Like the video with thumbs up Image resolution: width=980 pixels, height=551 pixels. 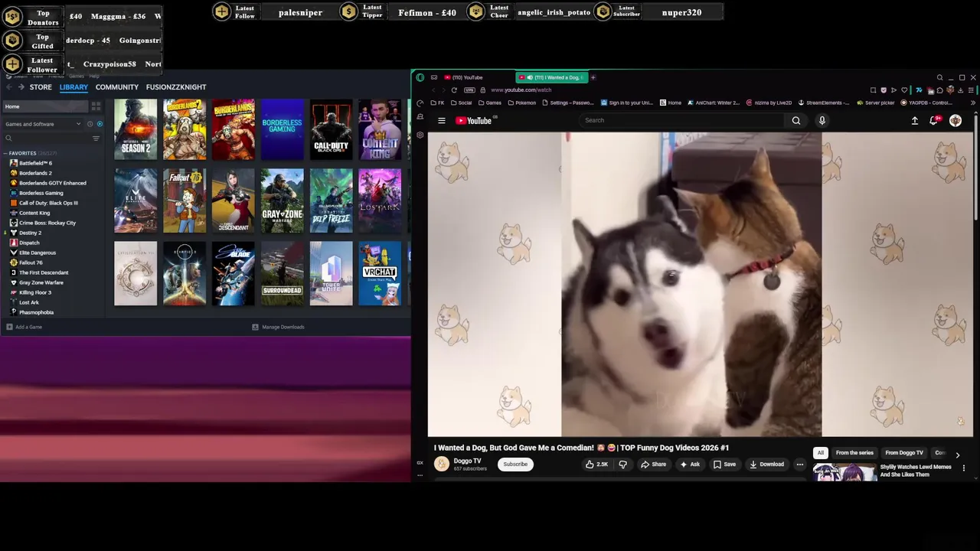click(x=596, y=464)
